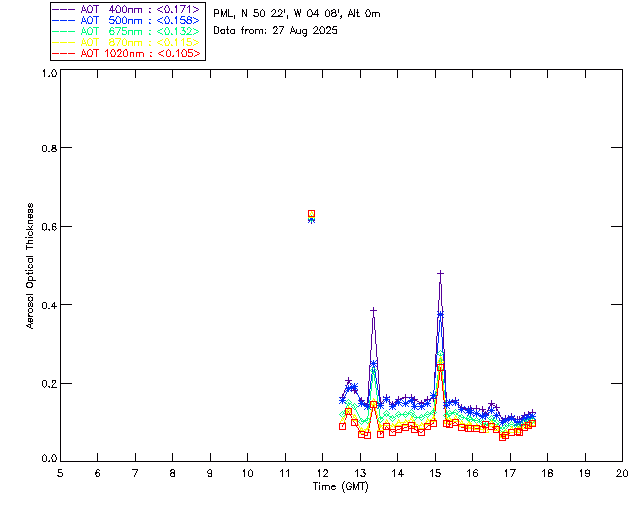Click the PML station location header text
The width and height of the screenshot is (640, 512).
click(297, 14)
